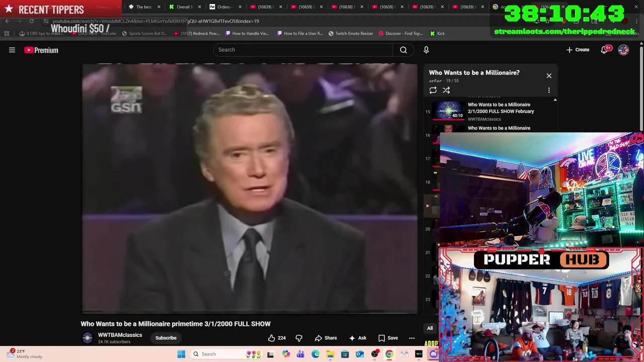This screenshot has height=362, width=644.
Task: Go back in the browser
Action: click(8, 21)
